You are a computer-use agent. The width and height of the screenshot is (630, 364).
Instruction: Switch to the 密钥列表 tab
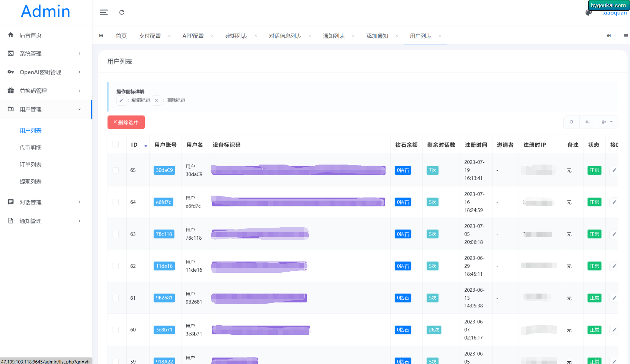(236, 36)
